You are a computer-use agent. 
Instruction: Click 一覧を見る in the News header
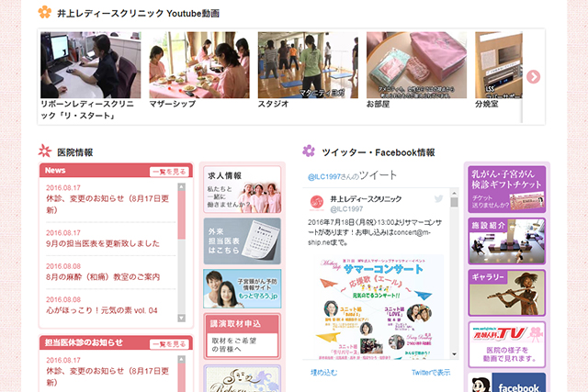(x=169, y=172)
